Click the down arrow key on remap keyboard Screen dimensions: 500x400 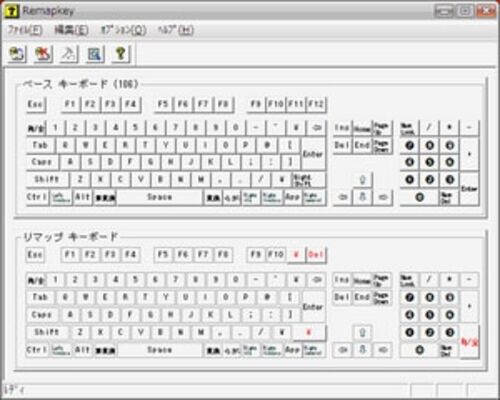point(363,350)
